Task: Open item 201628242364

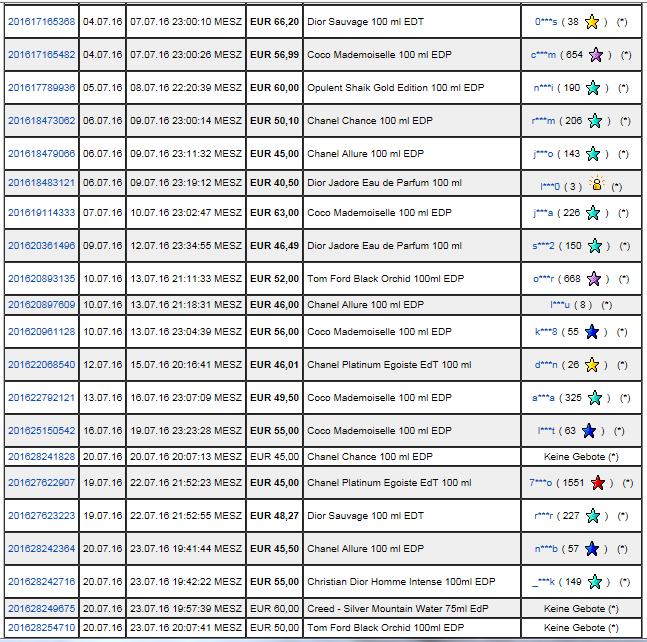Action: [x=42, y=548]
